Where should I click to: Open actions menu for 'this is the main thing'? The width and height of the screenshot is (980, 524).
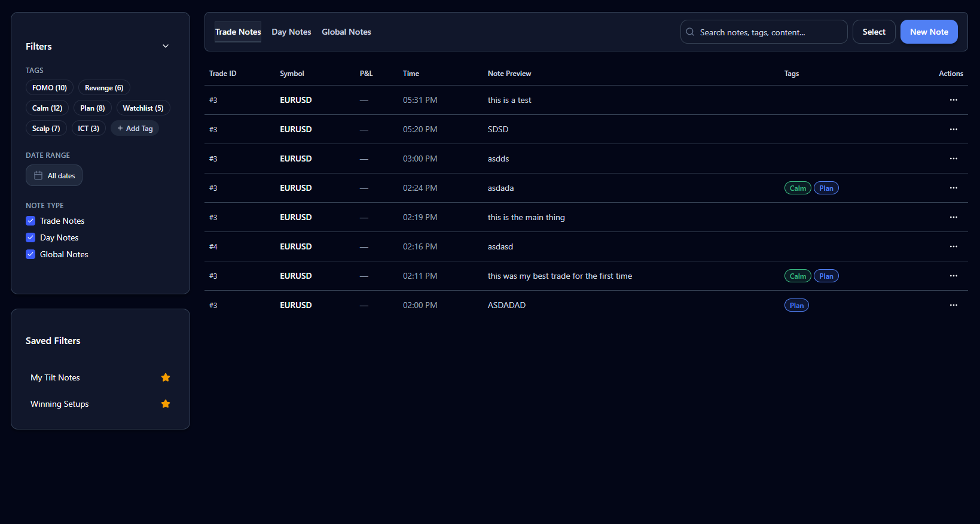tap(953, 217)
